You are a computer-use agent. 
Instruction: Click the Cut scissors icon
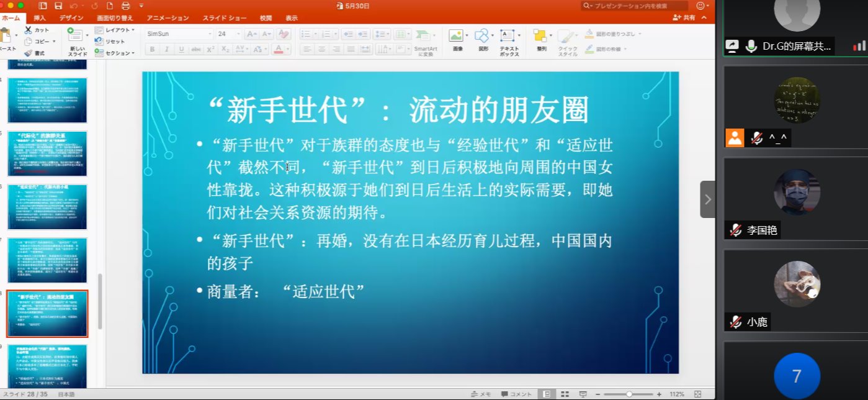coord(29,30)
